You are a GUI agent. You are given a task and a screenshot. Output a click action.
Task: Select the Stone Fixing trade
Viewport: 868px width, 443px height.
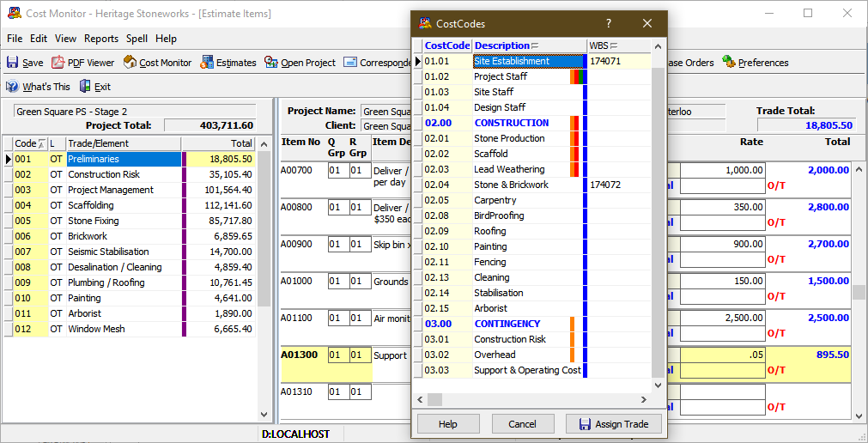pyautogui.click(x=130, y=221)
